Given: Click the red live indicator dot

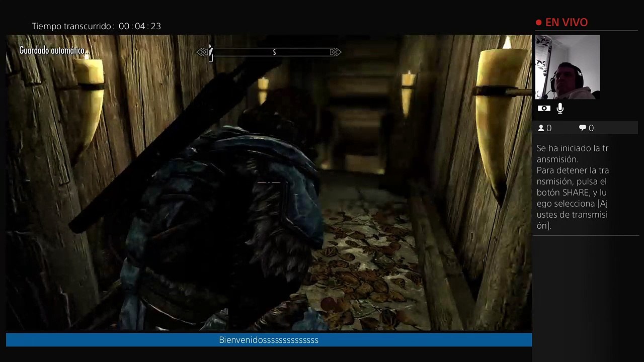Looking at the screenshot, I should 539,23.
